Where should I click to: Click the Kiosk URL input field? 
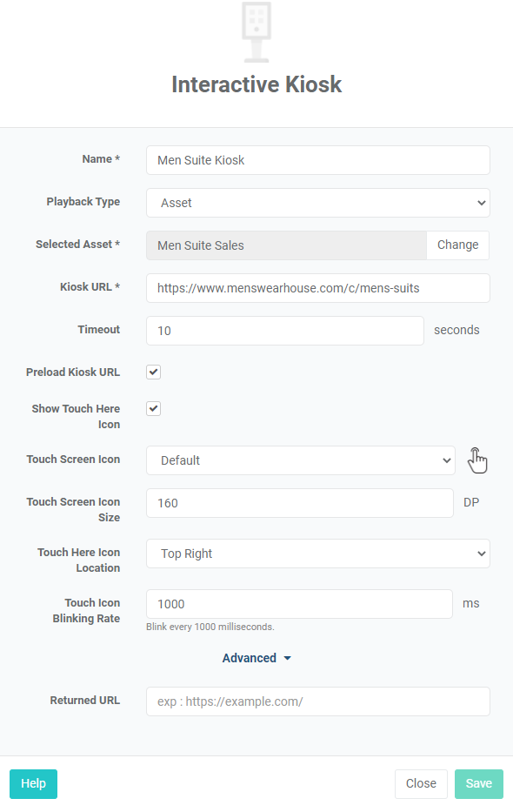(x=318, y=288)
